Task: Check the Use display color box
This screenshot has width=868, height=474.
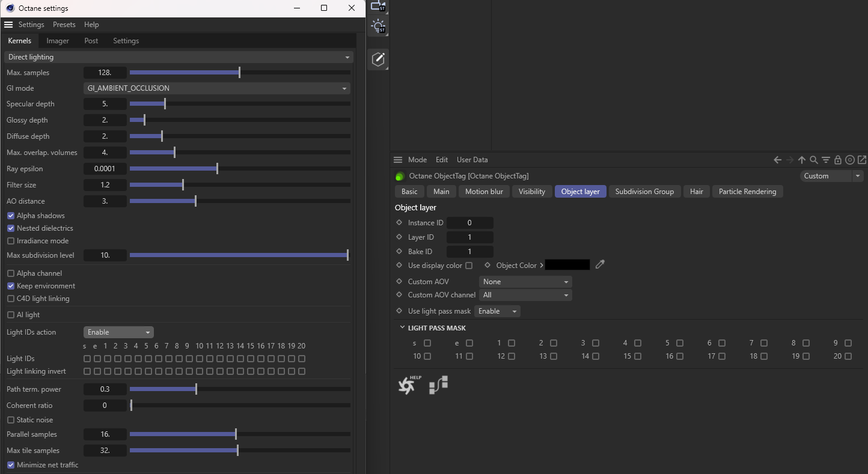Action: click(469, 266)
